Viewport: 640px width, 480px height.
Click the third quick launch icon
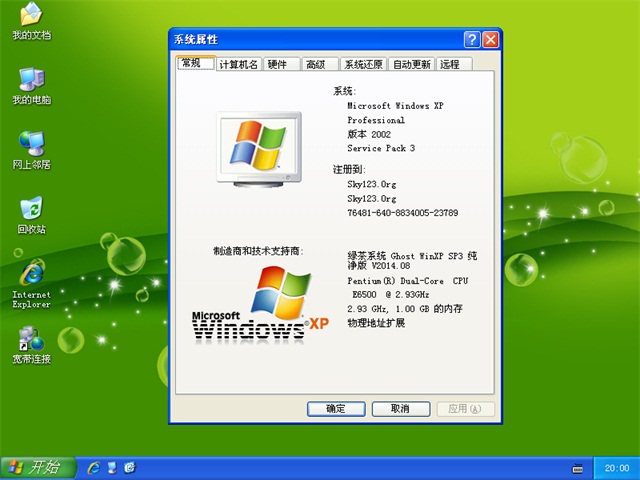coord(129,467)
